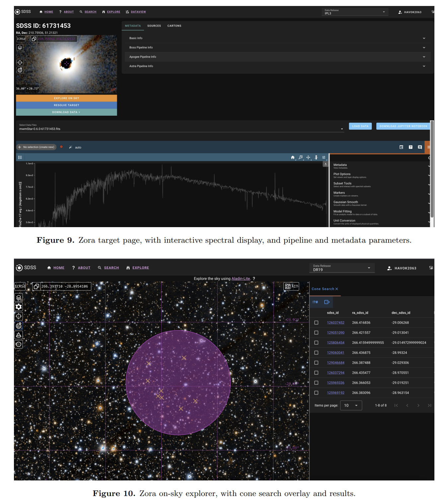The image size is (448, 503).
Task: Open the gear settings icon in sky explorer
Action: (19, 307)
